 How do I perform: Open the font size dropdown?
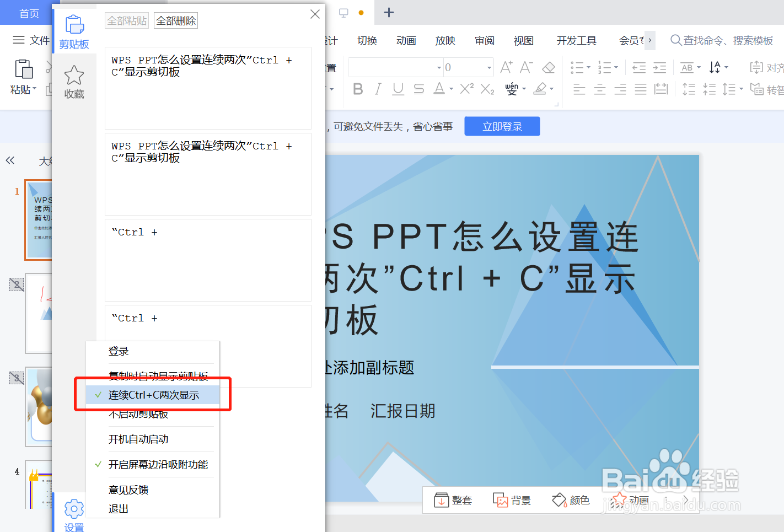tap(489, 68)
